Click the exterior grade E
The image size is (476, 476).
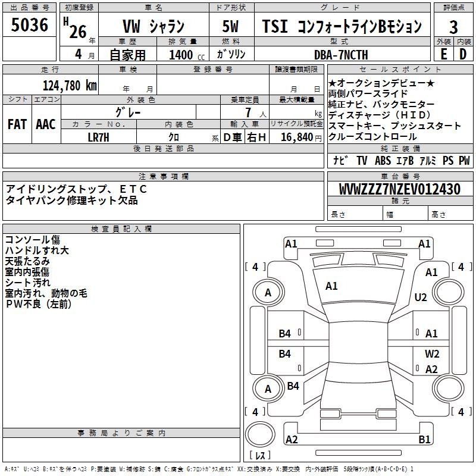pos(444,54)
